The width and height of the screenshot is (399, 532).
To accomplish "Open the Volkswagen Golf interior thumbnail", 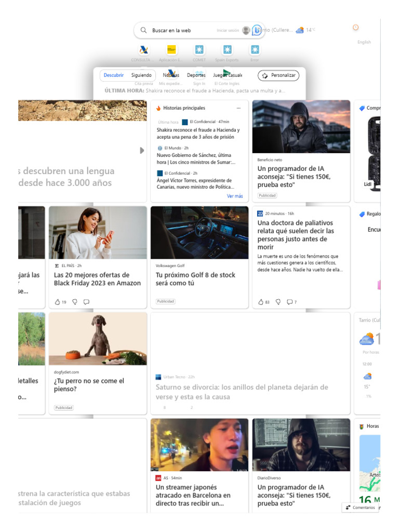I will pos(199,233).
